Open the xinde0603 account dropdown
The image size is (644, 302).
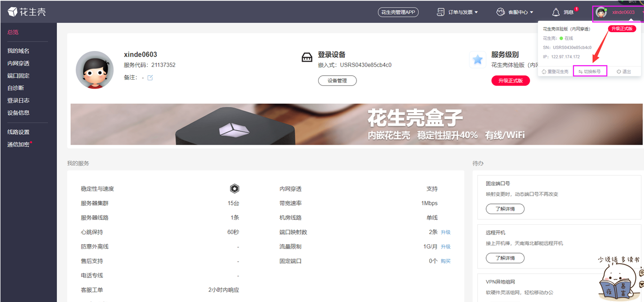coord(623,12)
